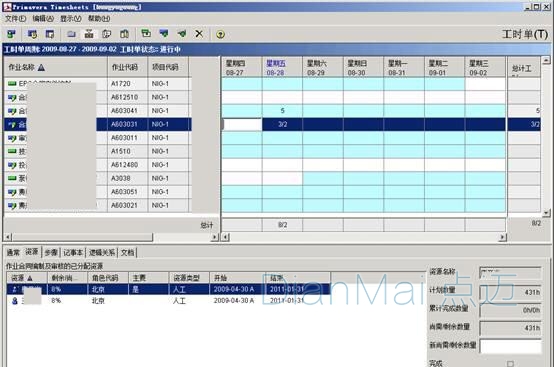The image size is (554, 367).
Task: Switch to the 记事本 tab
Action: click(73, 253)
